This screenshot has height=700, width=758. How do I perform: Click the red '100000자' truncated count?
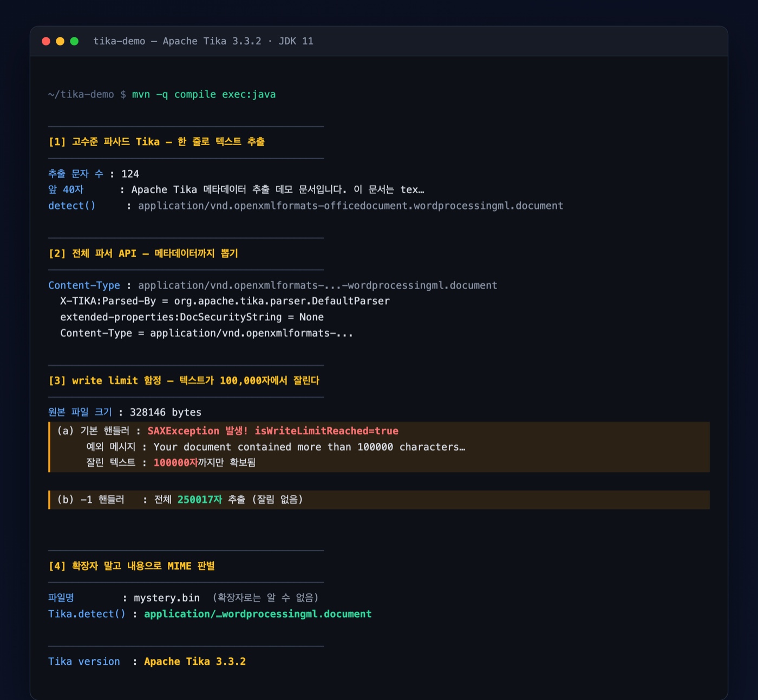tap(175, 463)
